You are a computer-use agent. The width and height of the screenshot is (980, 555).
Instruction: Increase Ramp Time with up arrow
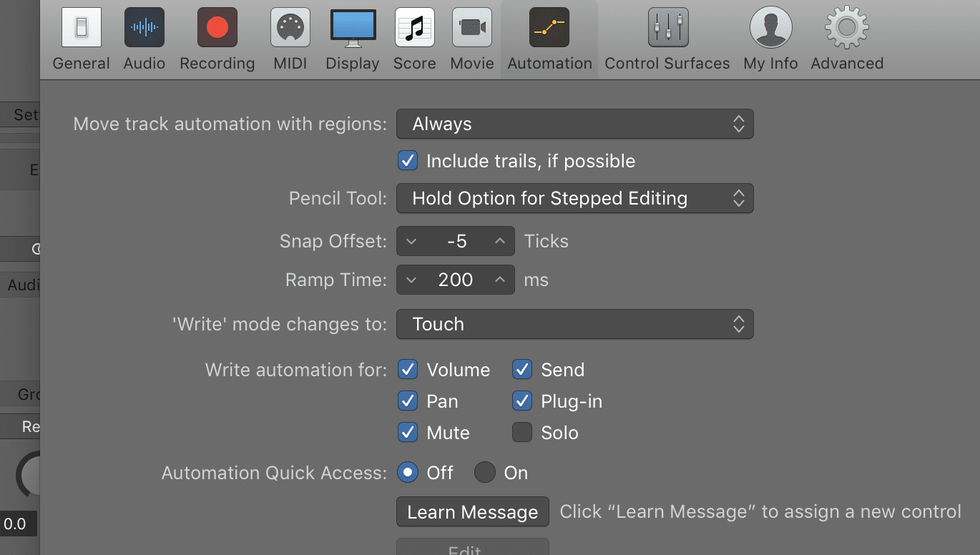pyautogui.click(x=500, y=280)
